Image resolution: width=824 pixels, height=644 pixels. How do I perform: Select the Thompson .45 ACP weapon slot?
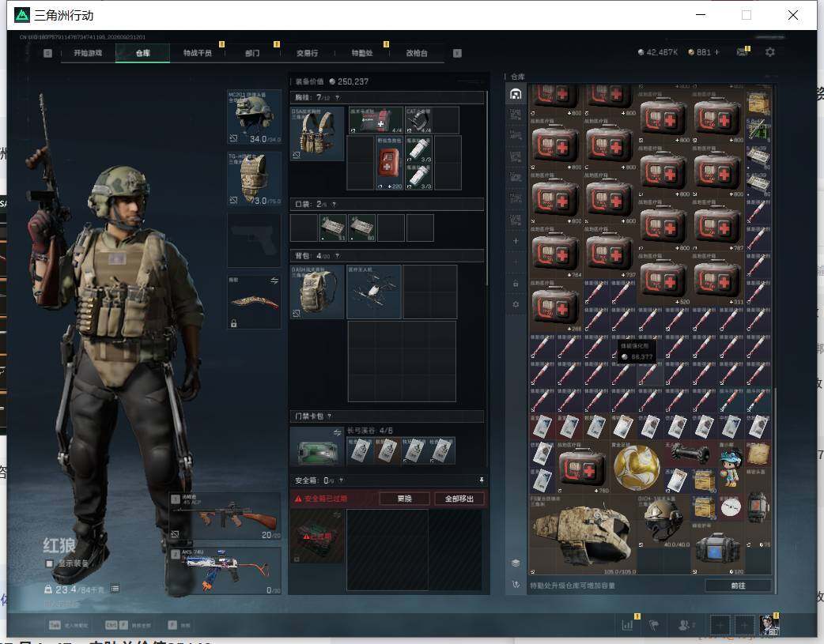coord(225,516)
